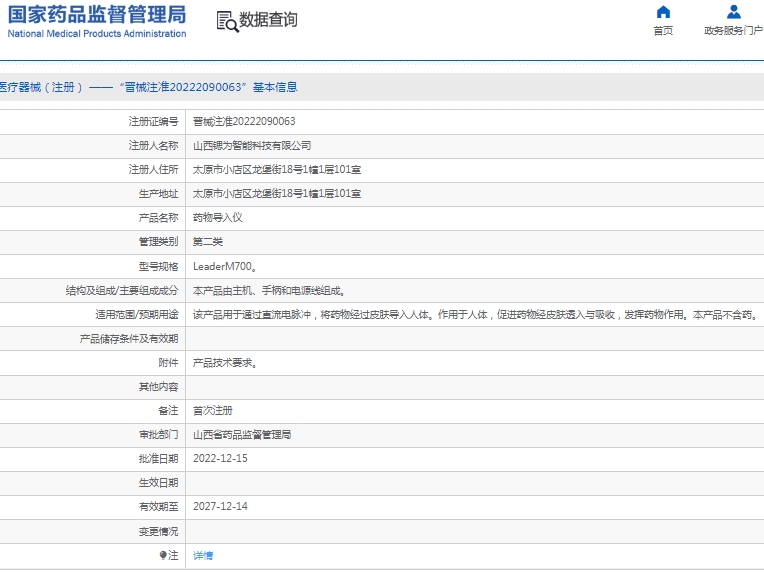Viewport: 764px width, 572px height.
Task: Click the 基本信息 header title
Action: 275,87
